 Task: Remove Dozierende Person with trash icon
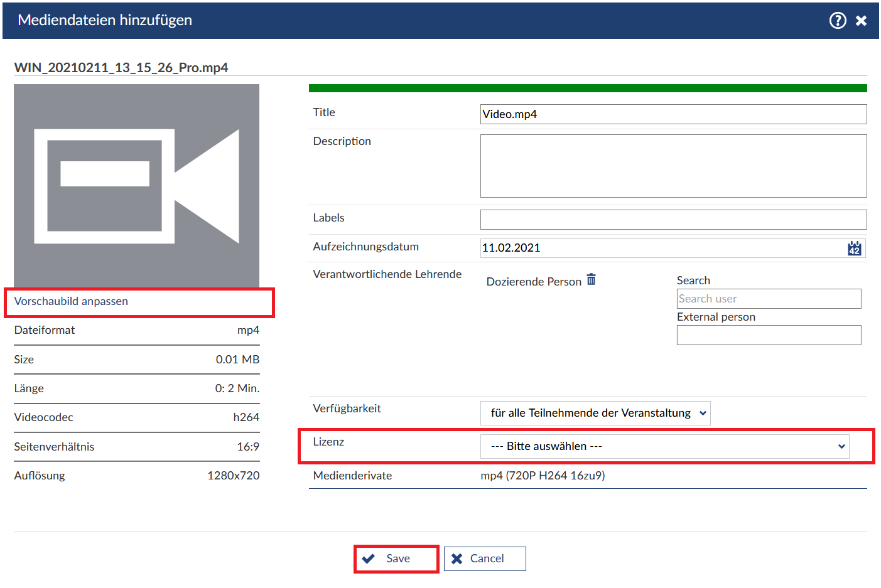591,279
